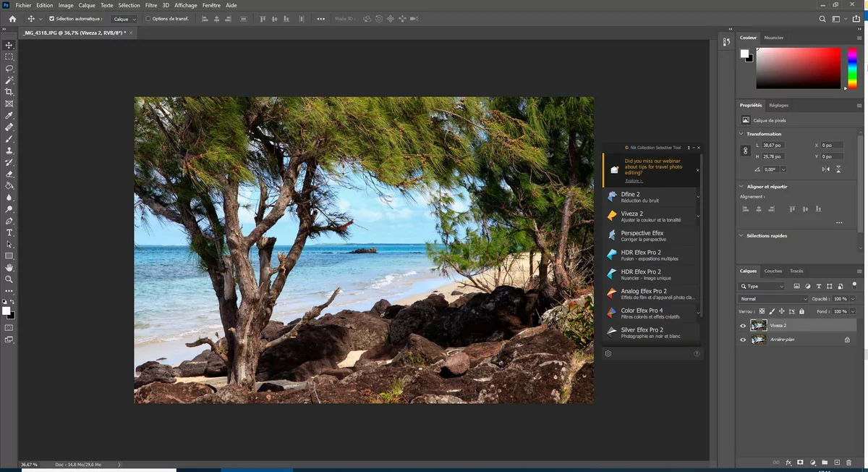The height and width of the screenshot is (472, 868).
Task: Pick a color in the color field
Action: [799, 68]
